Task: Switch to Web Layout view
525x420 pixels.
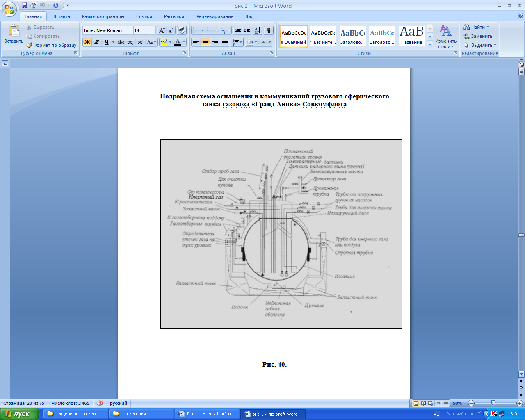Action: point(431,403)
